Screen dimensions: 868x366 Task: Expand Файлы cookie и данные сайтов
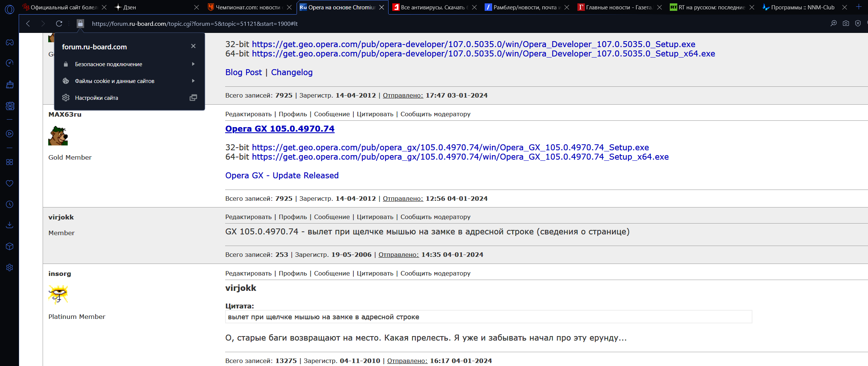[129, 81]
